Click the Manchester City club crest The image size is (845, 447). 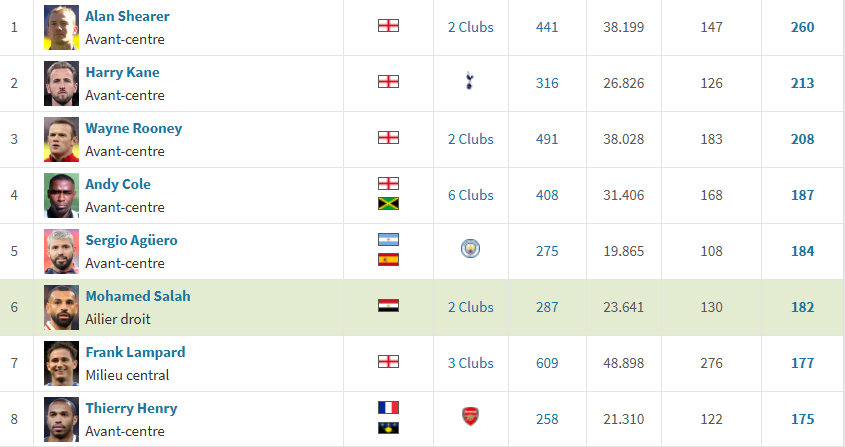point(470,249)
